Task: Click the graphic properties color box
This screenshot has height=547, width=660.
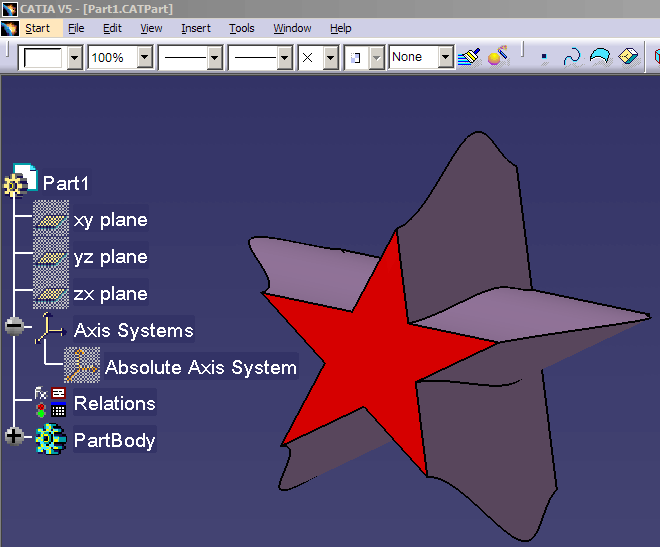Action: click(43, 58)
